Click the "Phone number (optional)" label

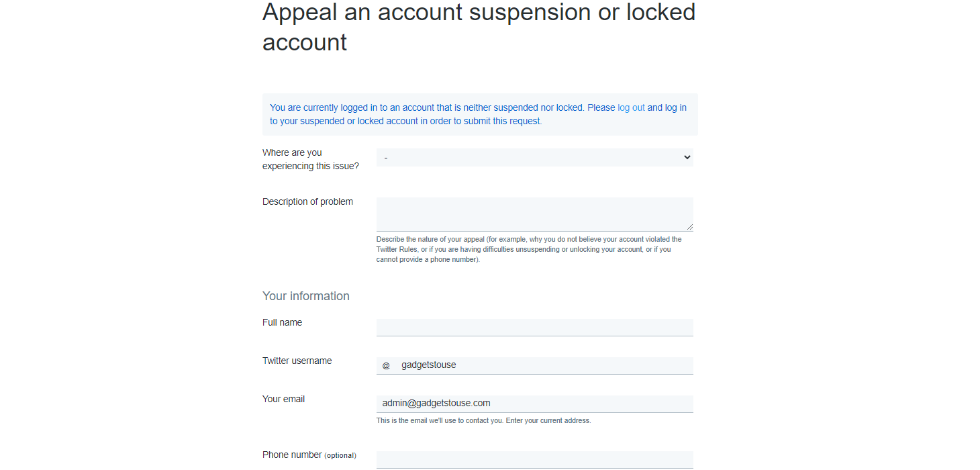pos(309,455)
